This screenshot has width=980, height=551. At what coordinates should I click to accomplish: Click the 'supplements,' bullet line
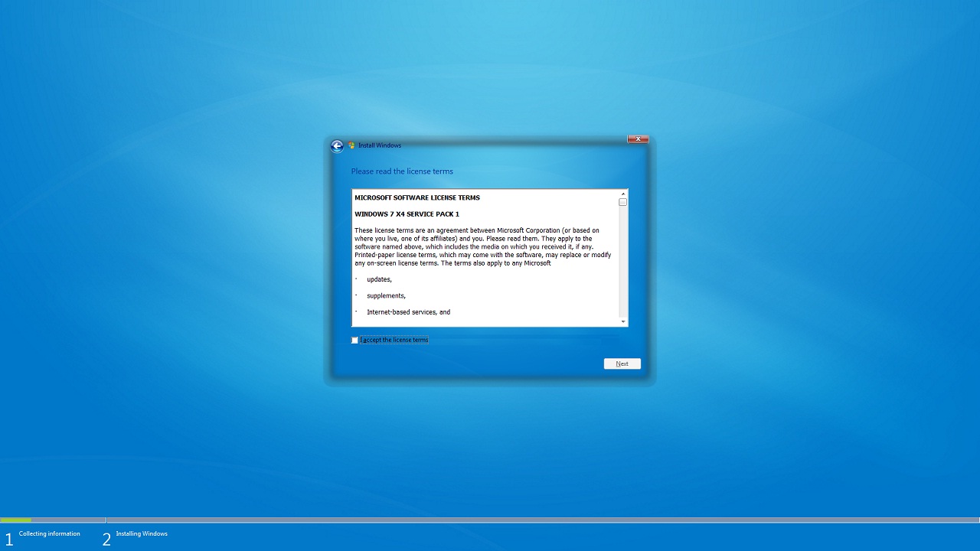pos(386,295)
